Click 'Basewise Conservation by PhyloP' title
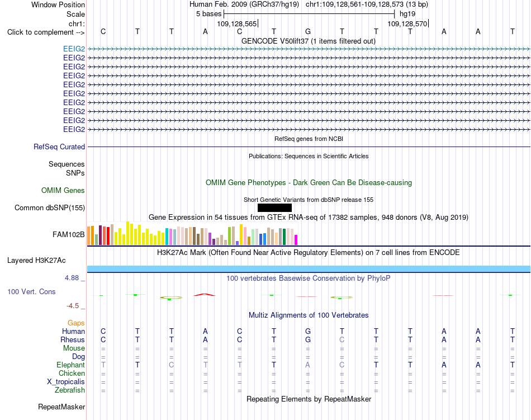The width and height of the screenshot is (531, 420). pyautogui.click(x=309, y=278)
